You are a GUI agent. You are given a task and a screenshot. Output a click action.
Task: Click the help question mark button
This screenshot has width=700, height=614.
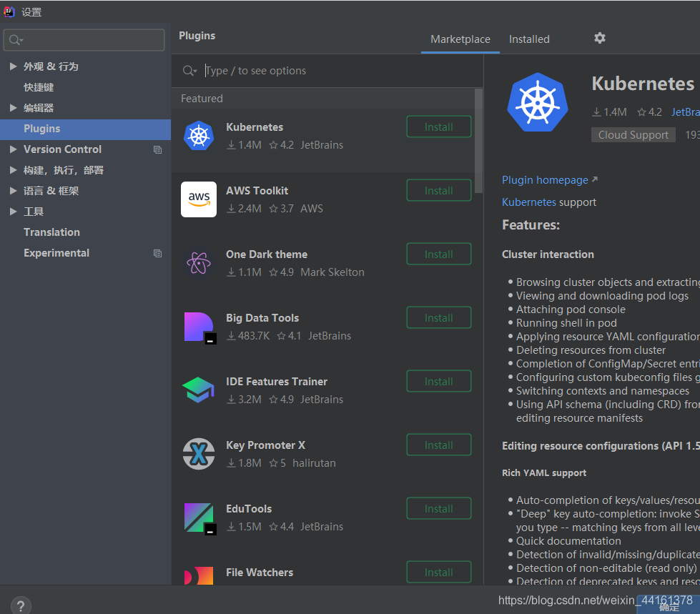click(21, 606)
